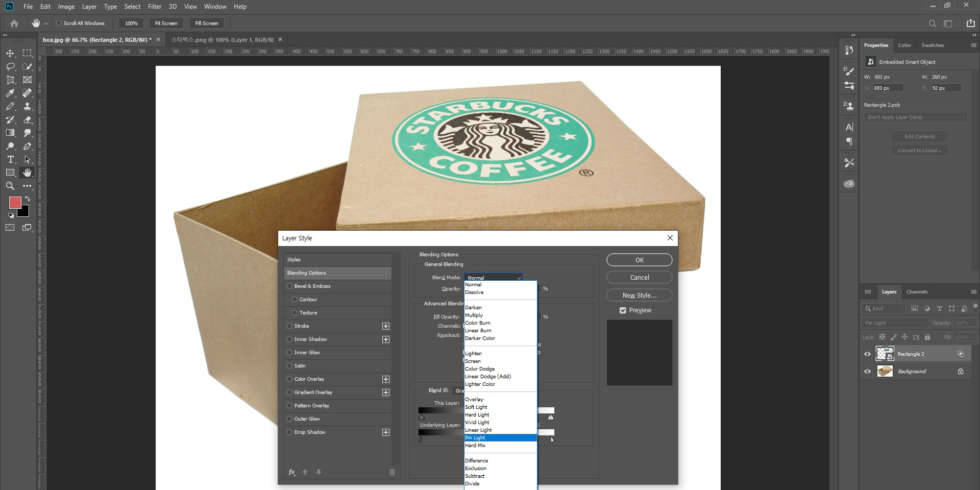Choose Multiply from blend mode list
The height and width of the screenshot is (490, 980).
(500, 315)
